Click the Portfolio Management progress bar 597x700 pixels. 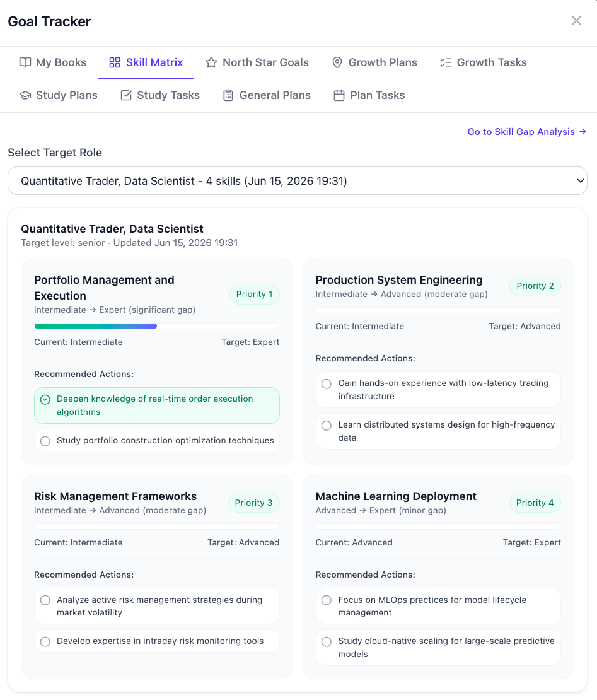point(157,326)
